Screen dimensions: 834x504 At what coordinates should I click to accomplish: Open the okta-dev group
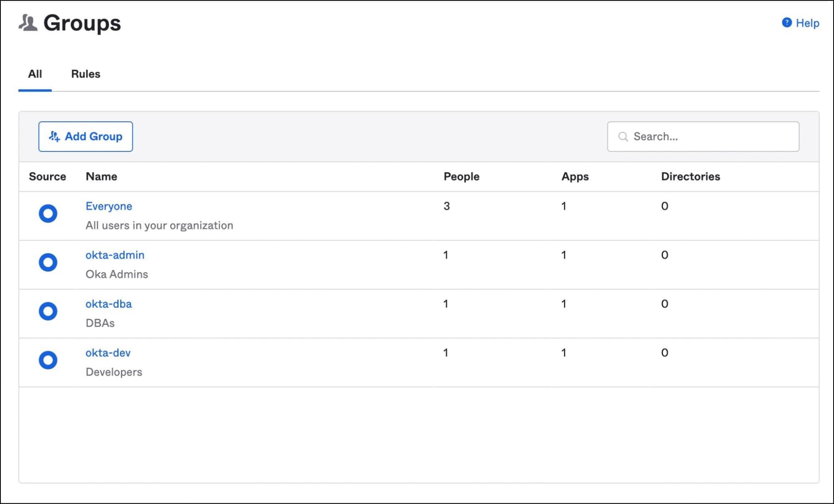tap(108, 353)
